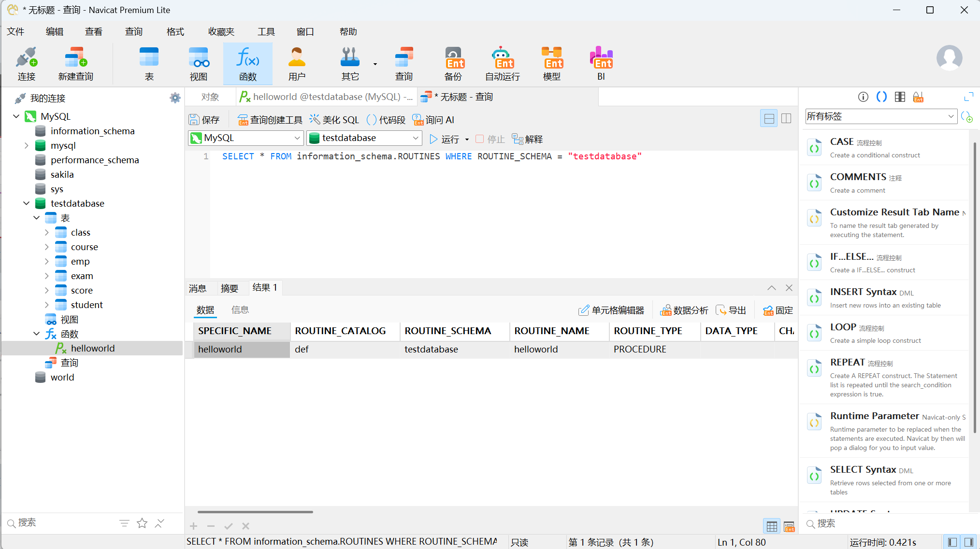Click the 新建查询 new query icon
980x549 pixels.
coord(75,57)
